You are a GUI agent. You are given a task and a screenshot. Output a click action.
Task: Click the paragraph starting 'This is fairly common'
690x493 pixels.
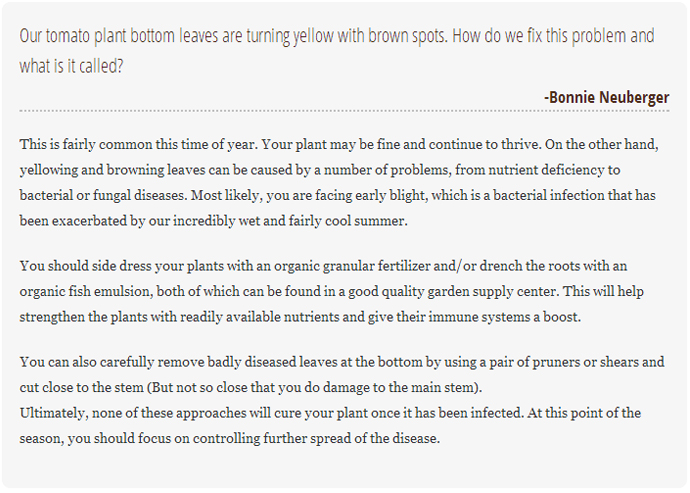click(339, 182)
